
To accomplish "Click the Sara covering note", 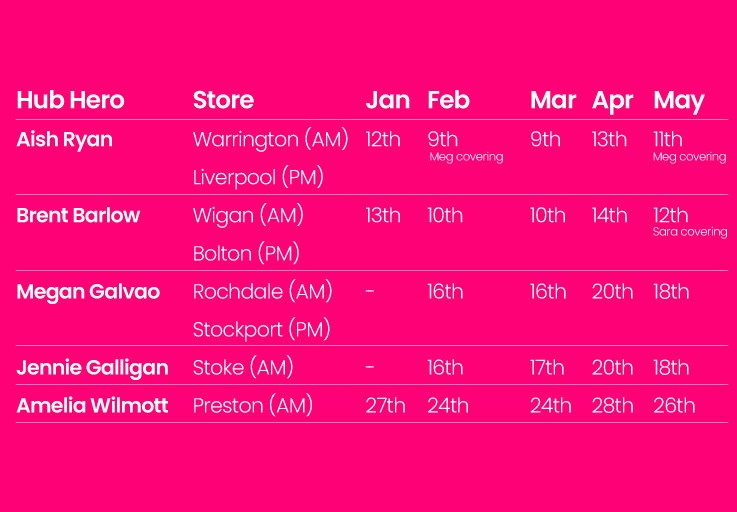I will [689, 232].
